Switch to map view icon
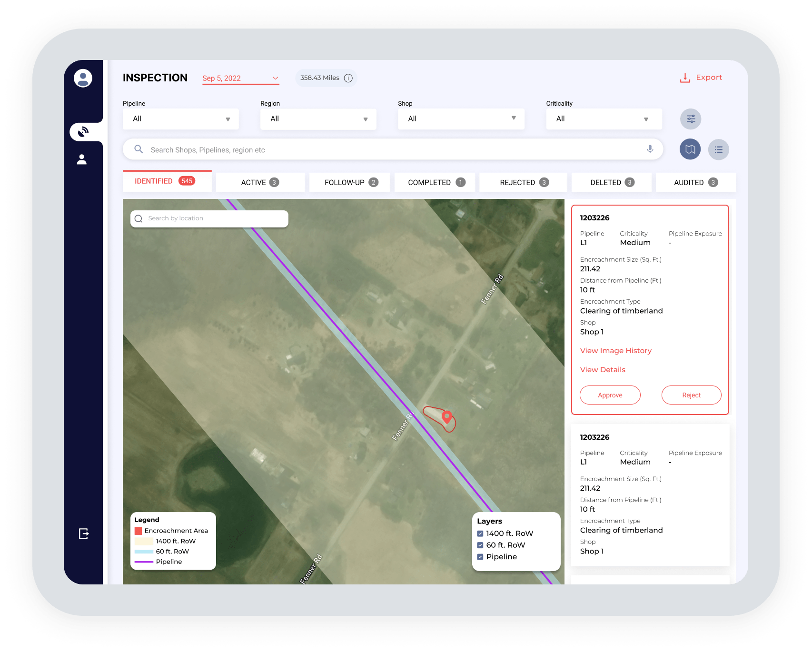The height and width of the screenshot is (652, 812). click(690, 149)
